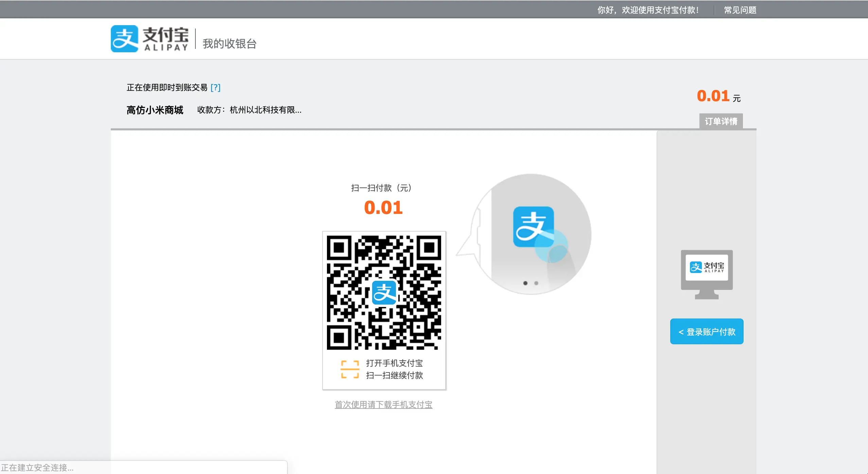Click the monitor with Alipay logo icon
The height and width of the screenshot is (474, 868).
707,274
